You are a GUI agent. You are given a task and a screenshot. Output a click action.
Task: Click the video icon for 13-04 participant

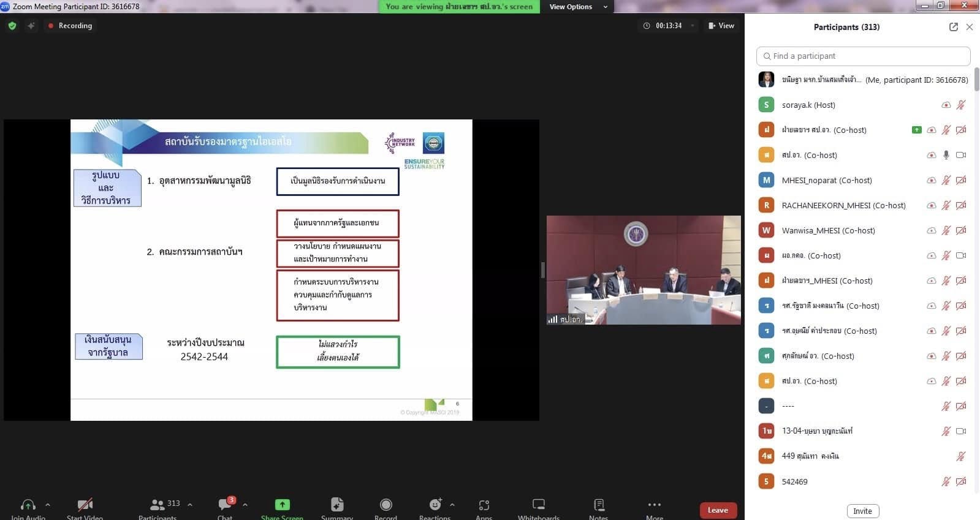tap(961, 431)
